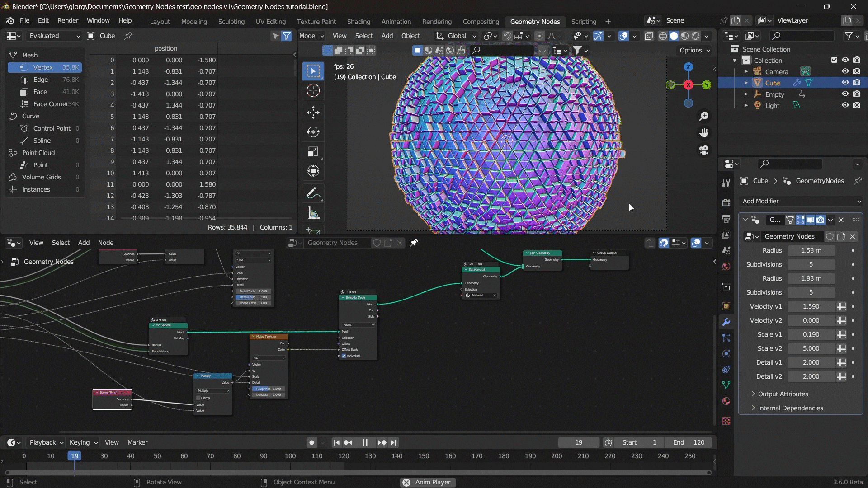The height and width of the screenshot is (488, 868).
Task: Pause the animation playback
Action: tap(365, 443)
